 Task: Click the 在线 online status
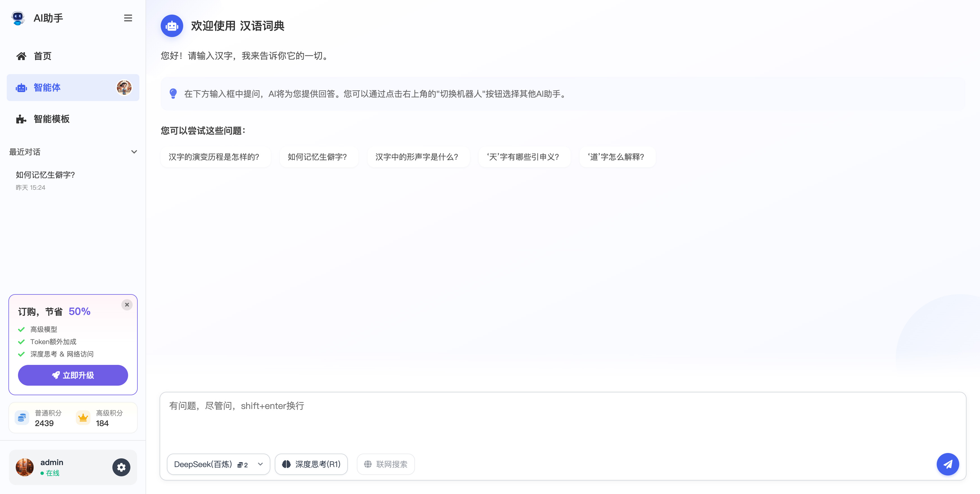50,473
